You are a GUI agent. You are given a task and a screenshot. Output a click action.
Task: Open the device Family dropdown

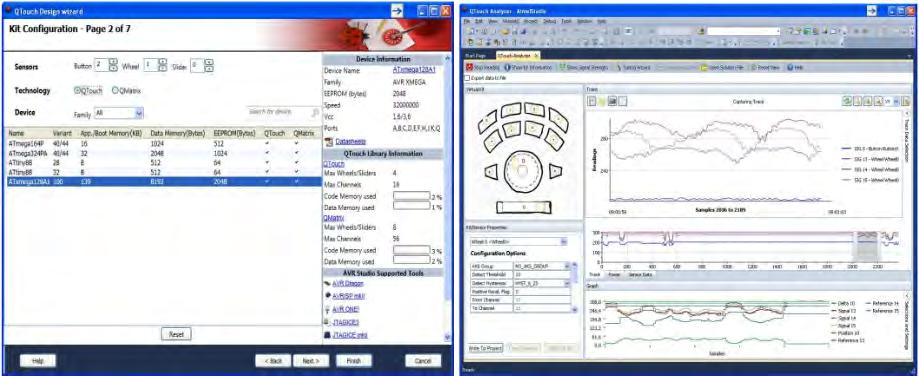tap(119, 113)
